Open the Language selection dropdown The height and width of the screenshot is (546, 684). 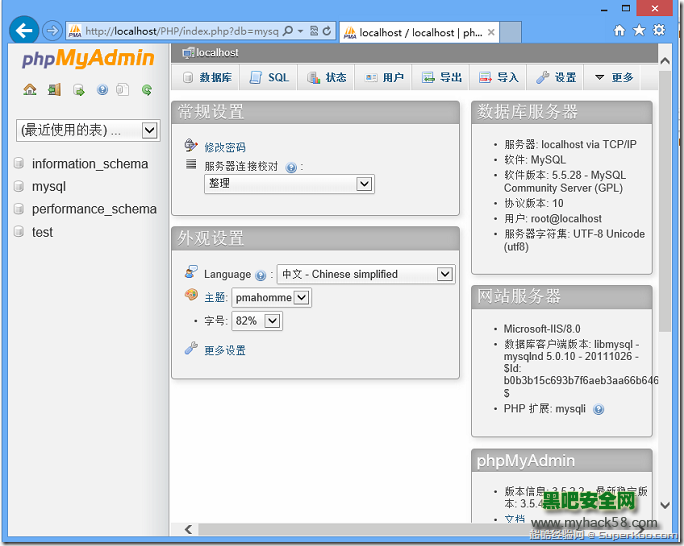pos(366,274)
